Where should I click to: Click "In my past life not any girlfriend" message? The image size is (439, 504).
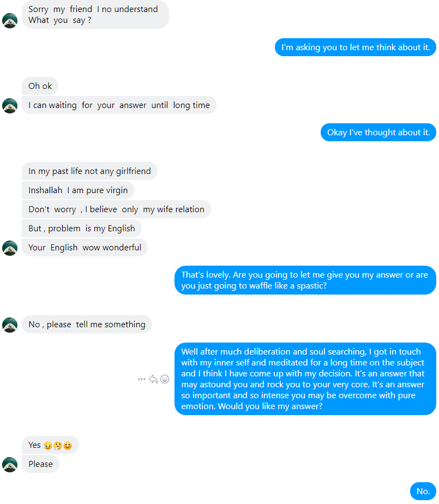pyautogui.click(x=89, y=171)
